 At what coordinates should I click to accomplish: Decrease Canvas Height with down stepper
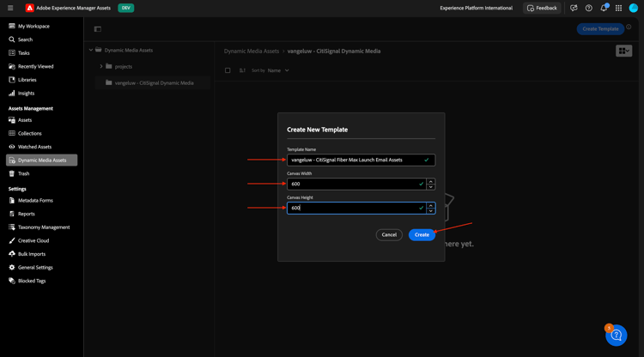point(431,210)
